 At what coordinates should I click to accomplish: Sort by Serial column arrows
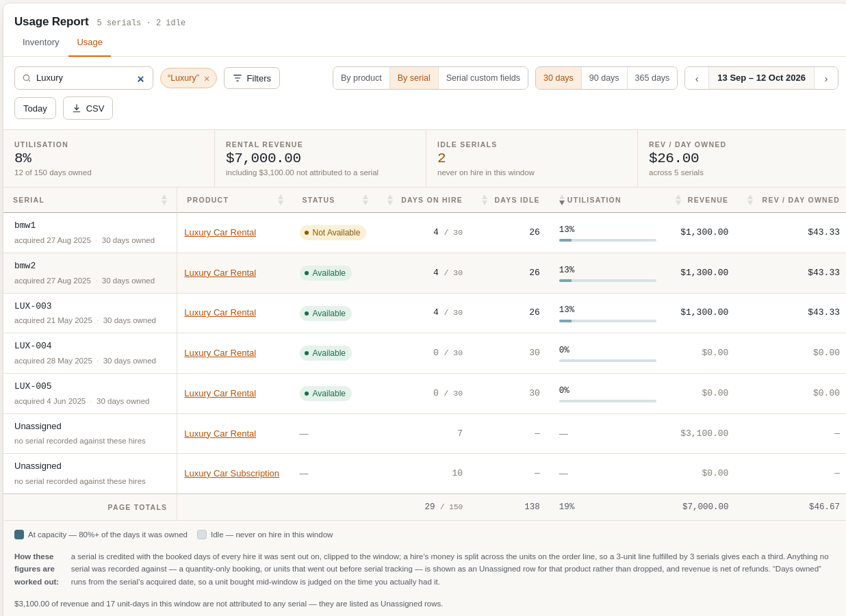coord(164,200)
